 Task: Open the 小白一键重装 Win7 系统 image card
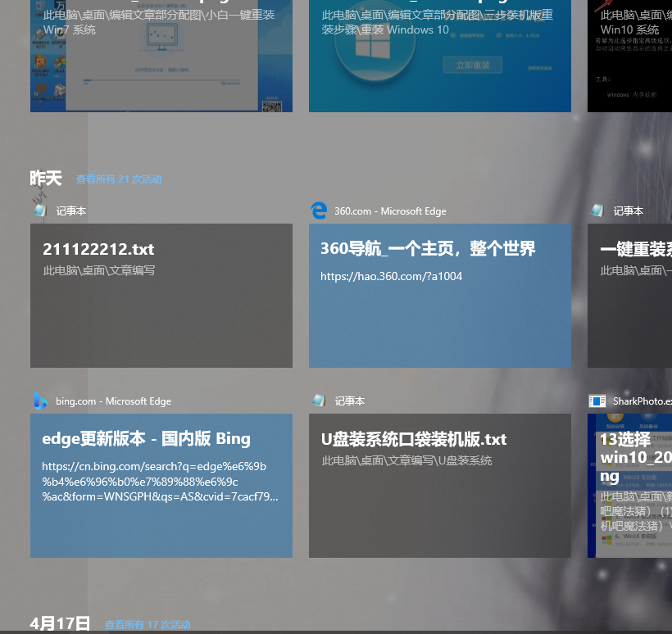[x=161, y=57]
